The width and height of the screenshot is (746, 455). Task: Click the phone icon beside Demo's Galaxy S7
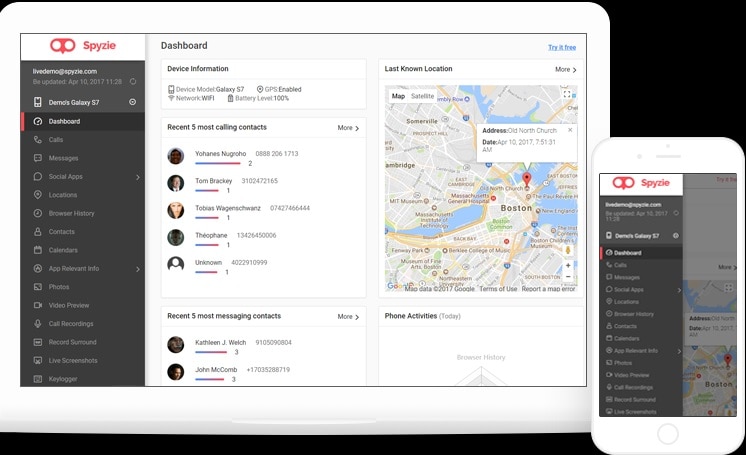(x=38, y=102)
